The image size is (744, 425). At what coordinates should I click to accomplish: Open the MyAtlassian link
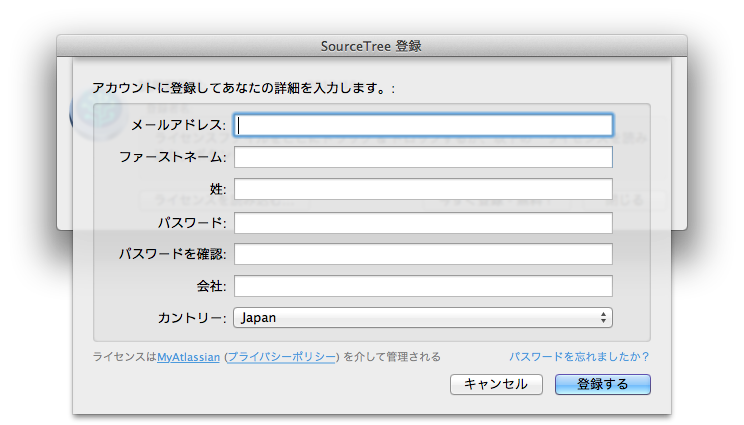(x=188, y=357)
